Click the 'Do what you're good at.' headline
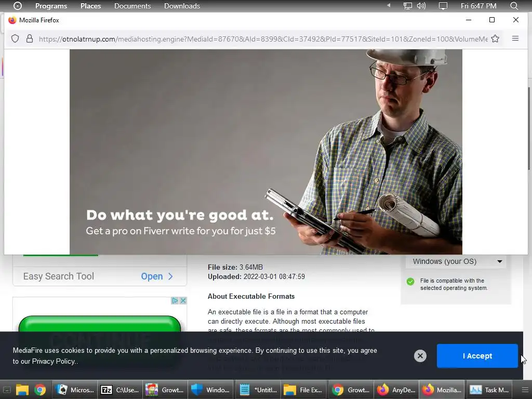The width and height of the screenshot is (532, 399). point(179,215)
